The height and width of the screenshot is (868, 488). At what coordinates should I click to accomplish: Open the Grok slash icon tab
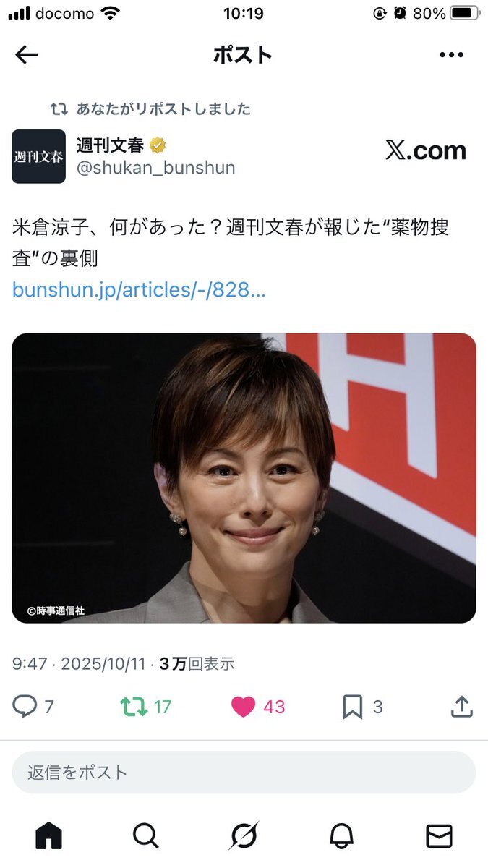(x=244, y=836)
